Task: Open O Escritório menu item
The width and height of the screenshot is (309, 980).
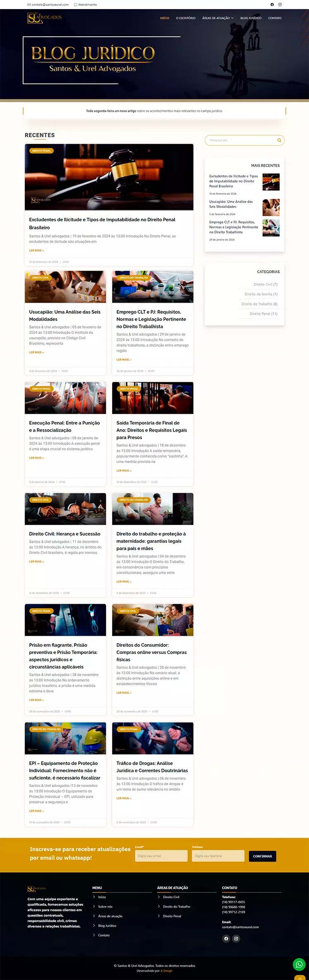Action: tap(186, 18)
